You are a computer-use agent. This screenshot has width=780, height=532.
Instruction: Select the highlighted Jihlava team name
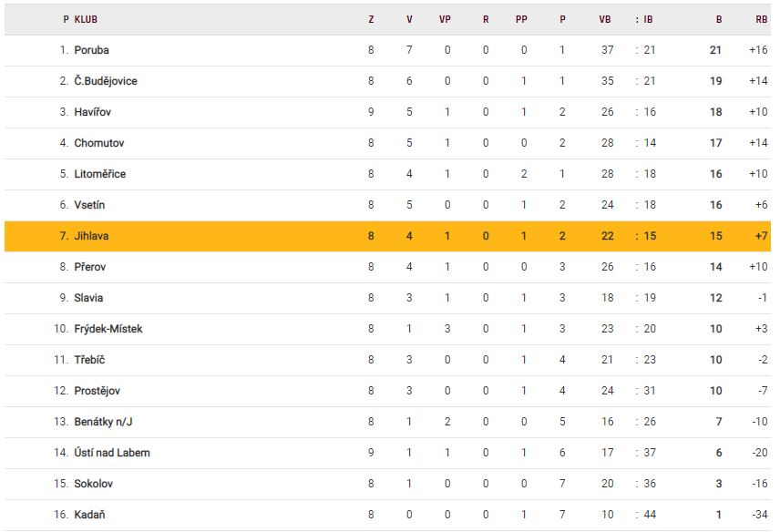click(x=92, y=236)
